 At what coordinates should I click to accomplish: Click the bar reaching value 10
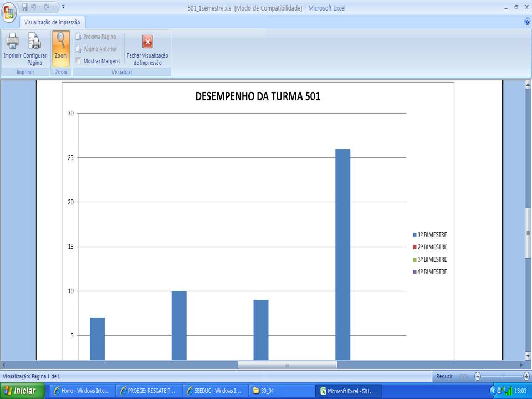(179, 326)
